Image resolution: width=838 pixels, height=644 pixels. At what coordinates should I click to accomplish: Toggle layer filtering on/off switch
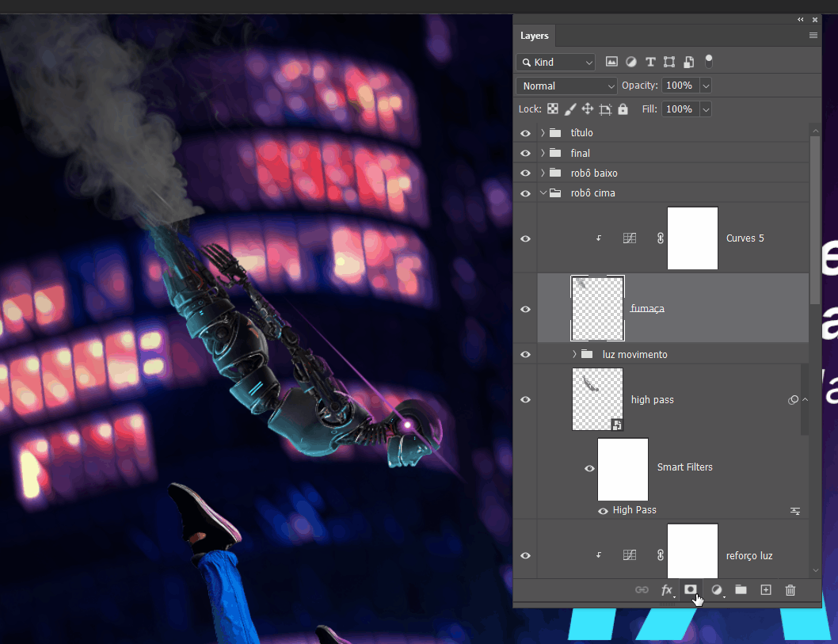coord(709,62)
